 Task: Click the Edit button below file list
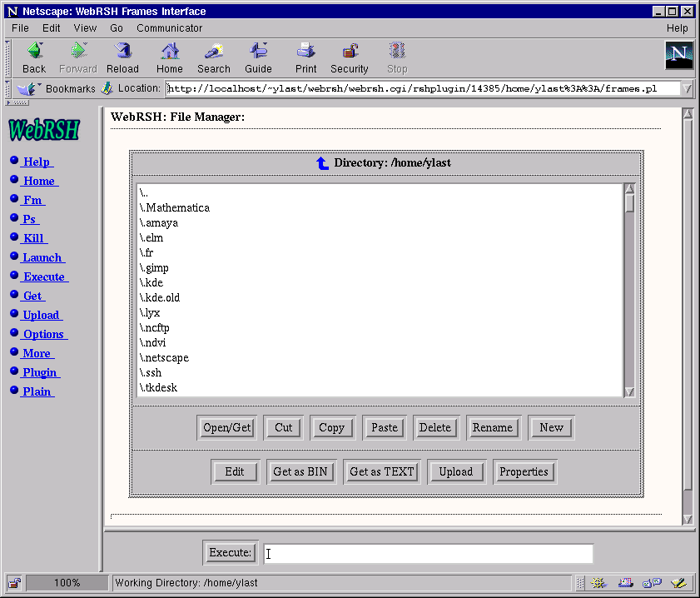tap(235, 472)
